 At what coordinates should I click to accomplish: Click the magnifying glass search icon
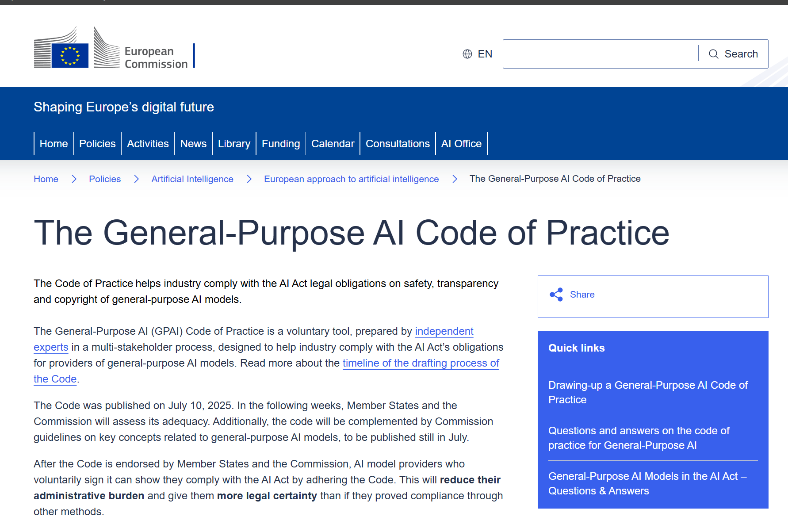pyautogui.click(x=714, y=54)
